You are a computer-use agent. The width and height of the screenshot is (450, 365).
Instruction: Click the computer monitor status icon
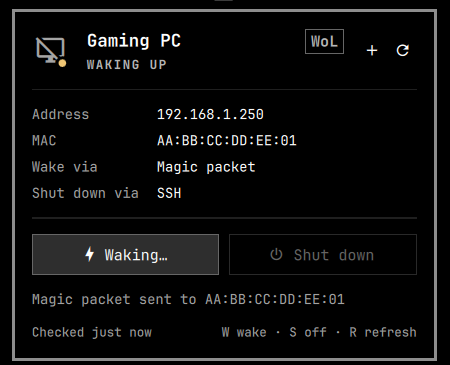[51, 51]
